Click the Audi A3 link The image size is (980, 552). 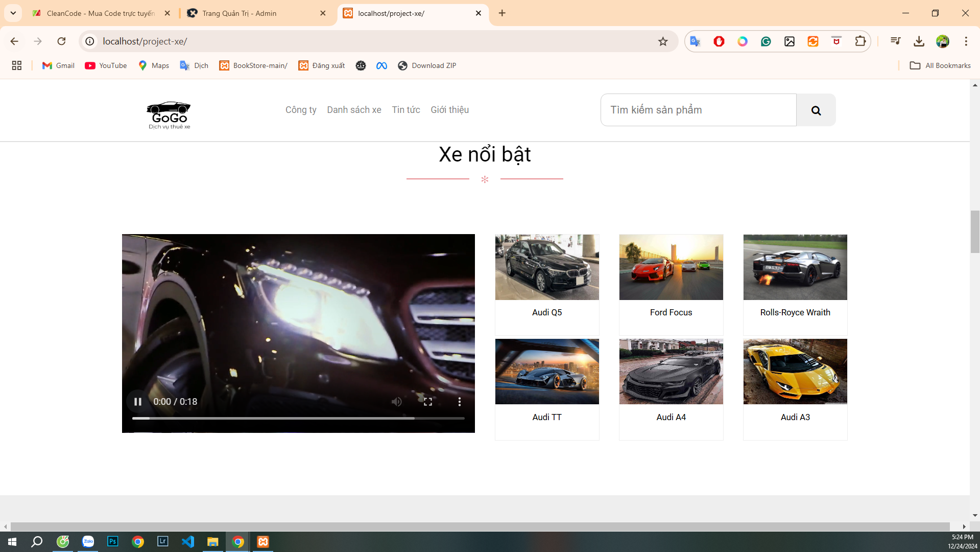[795, 417]
